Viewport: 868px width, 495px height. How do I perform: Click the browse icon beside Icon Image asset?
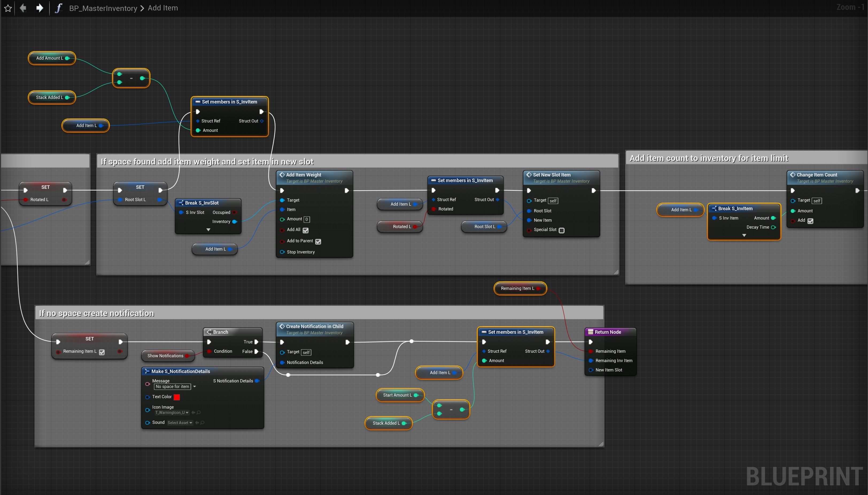pos(199,412)
